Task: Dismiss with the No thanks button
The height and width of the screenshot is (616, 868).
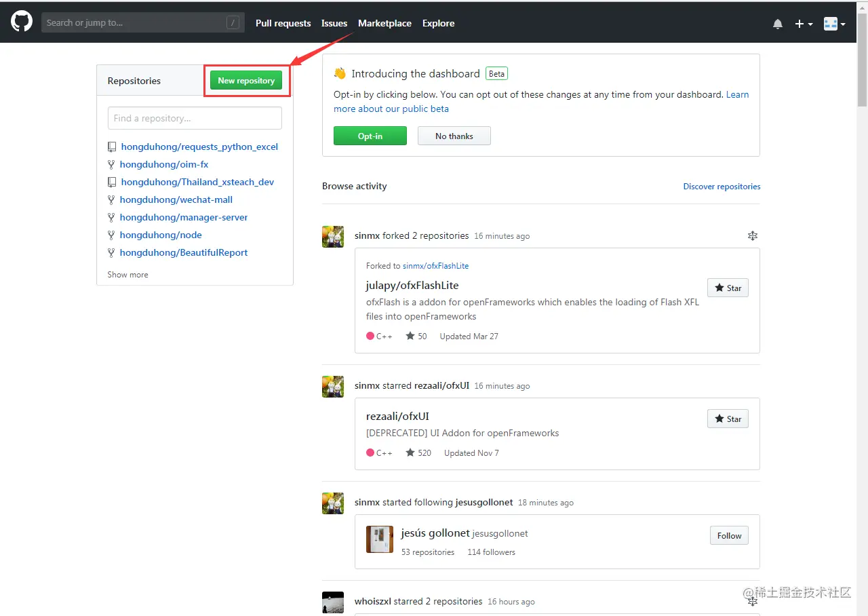Action: pyautogui.click(x=454, y=136)
